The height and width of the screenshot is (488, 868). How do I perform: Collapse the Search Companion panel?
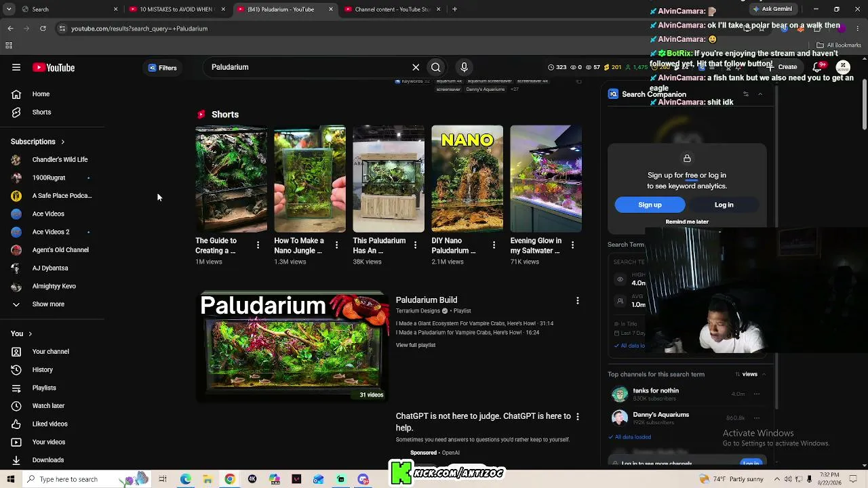(760, 94)
